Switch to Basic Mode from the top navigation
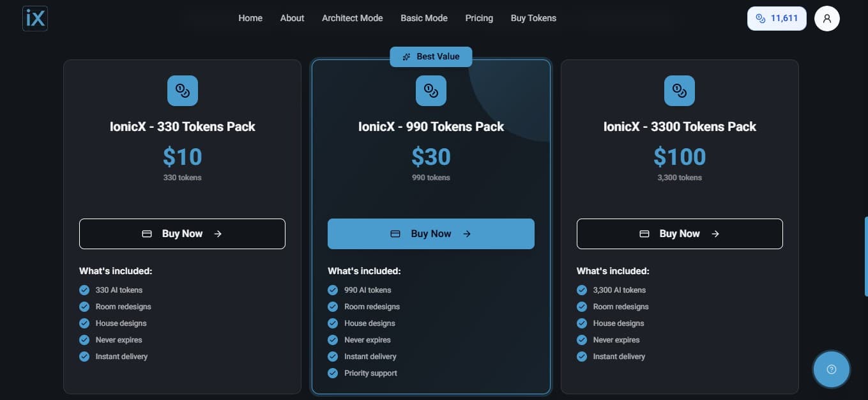 pos(423,18)
